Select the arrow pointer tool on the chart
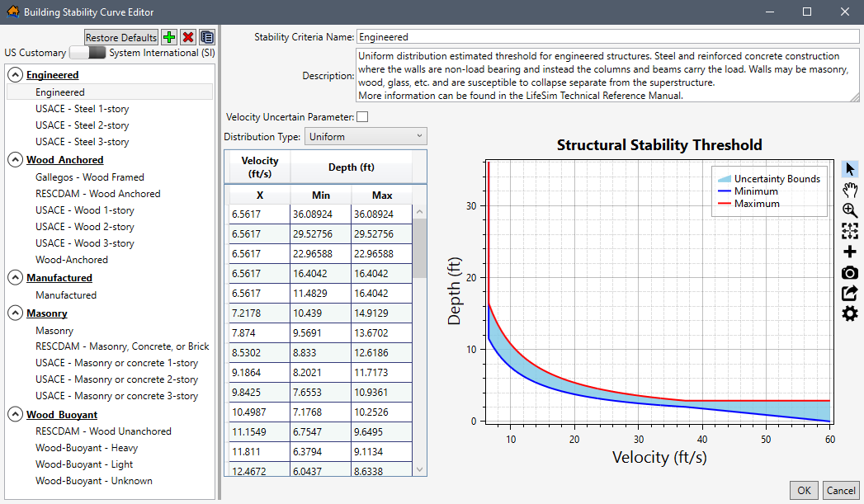This screenshot has width=864, height=504. 850,168
